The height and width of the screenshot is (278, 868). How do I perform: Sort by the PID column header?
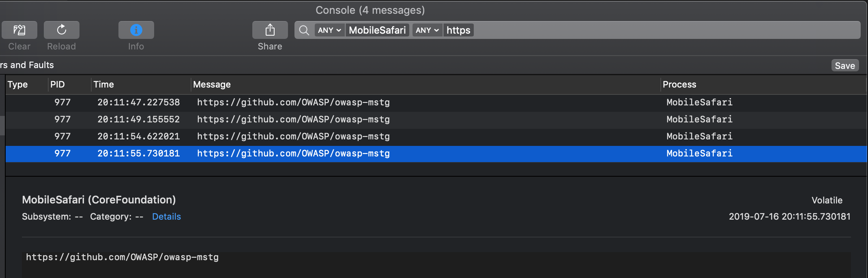[58, 85]
